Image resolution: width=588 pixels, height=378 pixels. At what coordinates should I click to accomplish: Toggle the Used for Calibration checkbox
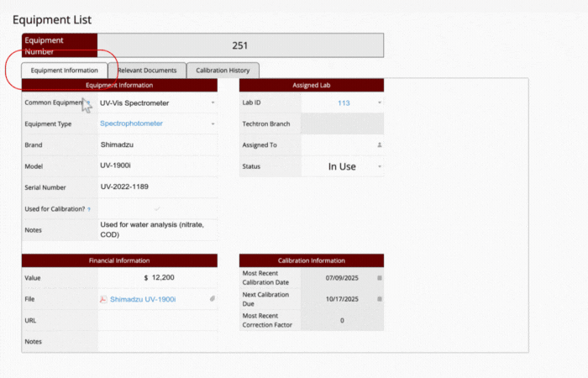pyautogui.click(x=157, y=208)
